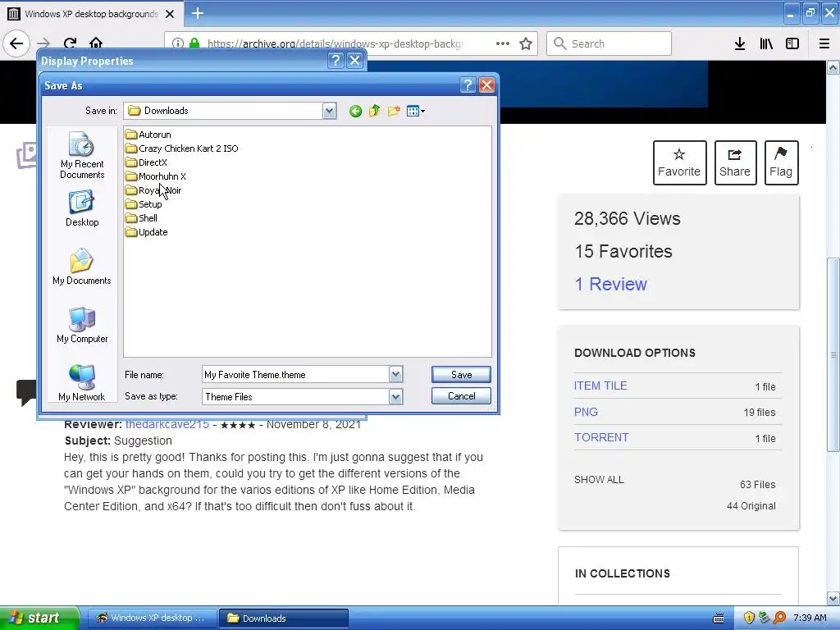Image resolution: width=840 pixels, height=630 pixels.
Task: Click the Cancel button
Action: click(x=461, y=396)
